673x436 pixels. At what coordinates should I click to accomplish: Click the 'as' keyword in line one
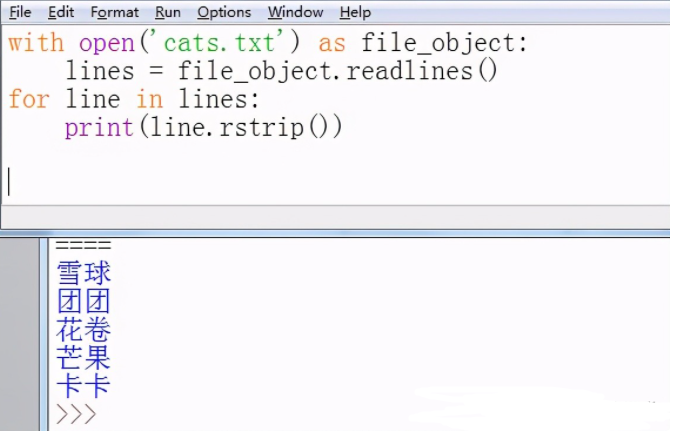[332, 44]
